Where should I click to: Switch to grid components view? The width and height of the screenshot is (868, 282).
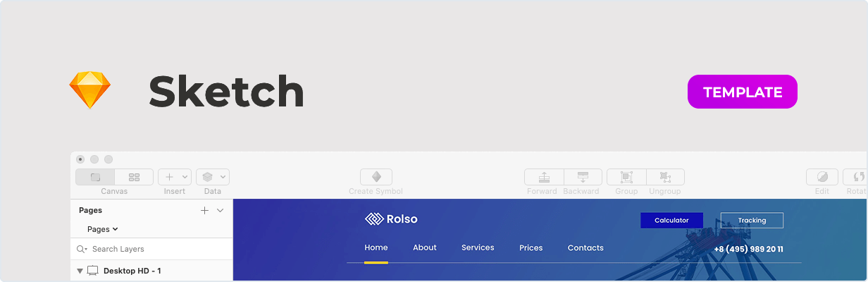(134, 177)
